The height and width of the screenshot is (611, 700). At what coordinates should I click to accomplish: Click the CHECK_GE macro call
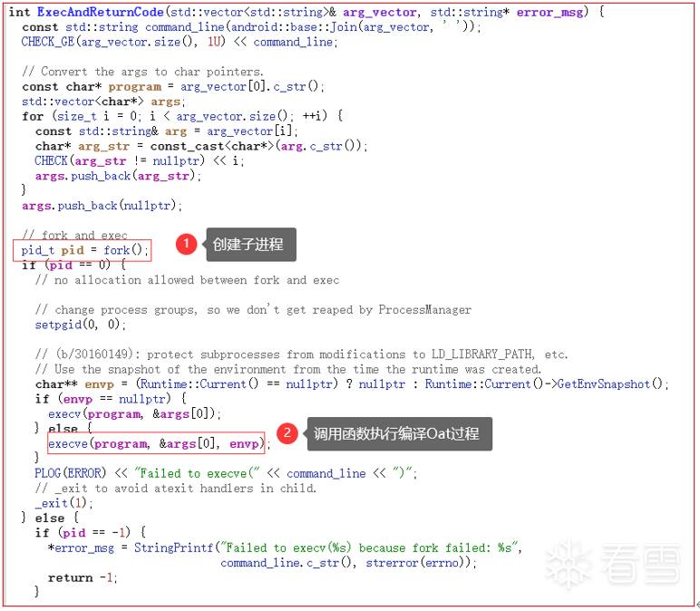[x=180, y=42]
